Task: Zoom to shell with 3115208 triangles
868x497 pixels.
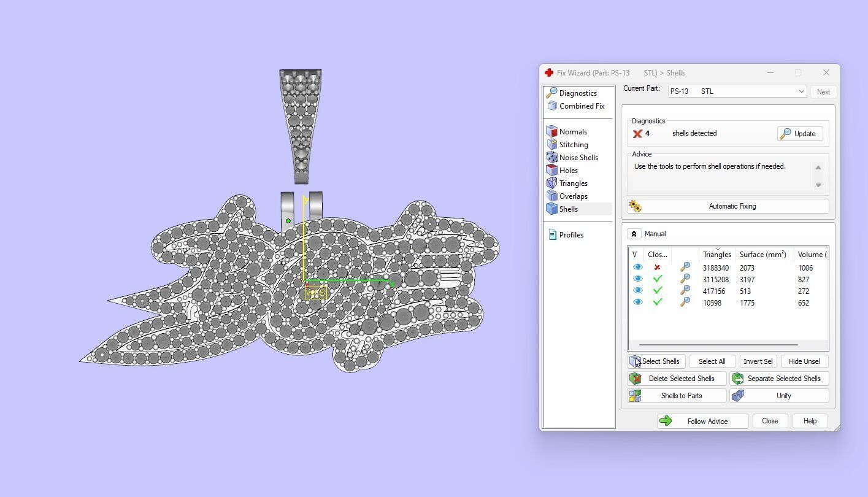Action: click(685, 279)
